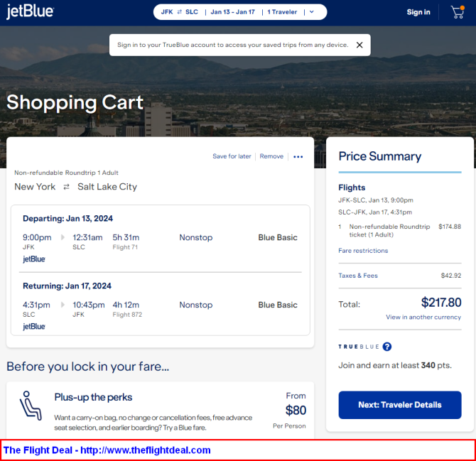Click Sign in link in header
This screenshot has height=461, width=476.
418,12
